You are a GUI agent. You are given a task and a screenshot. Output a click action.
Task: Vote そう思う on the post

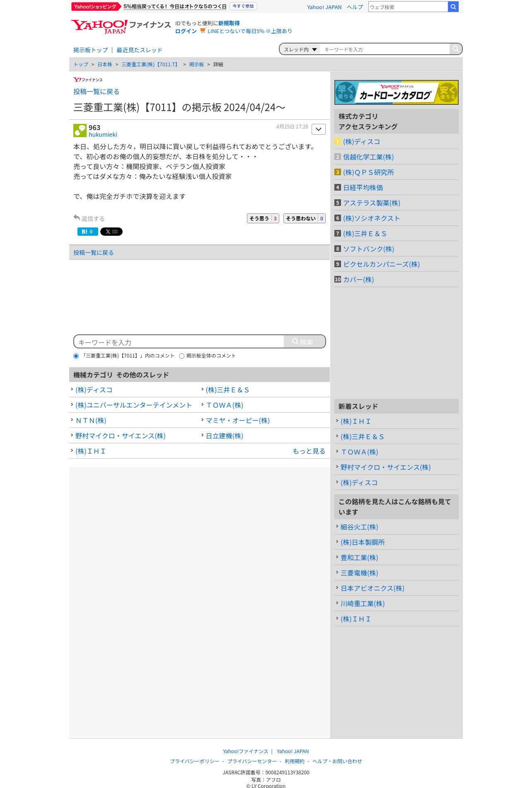[263, 218]
